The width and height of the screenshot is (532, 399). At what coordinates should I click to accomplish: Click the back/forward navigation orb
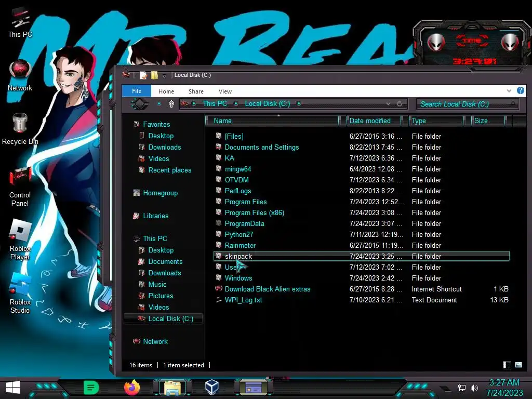pyautogui.click(x=139, y=104)
